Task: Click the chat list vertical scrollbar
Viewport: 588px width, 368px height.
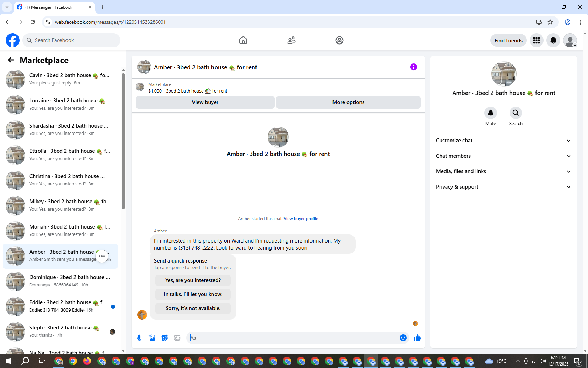Action: 123,141
